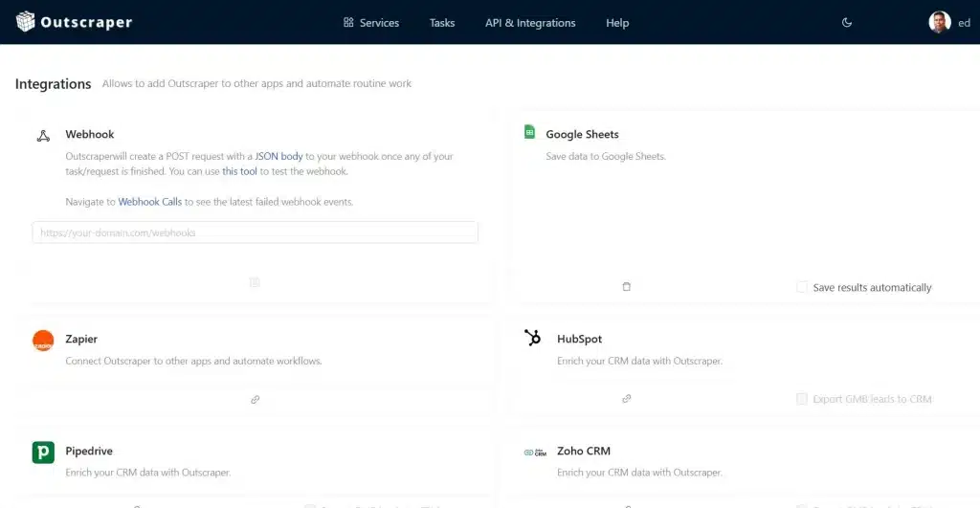980x508 pixels.
Task: Click the 'ed' username label
Action: point(964,23)
